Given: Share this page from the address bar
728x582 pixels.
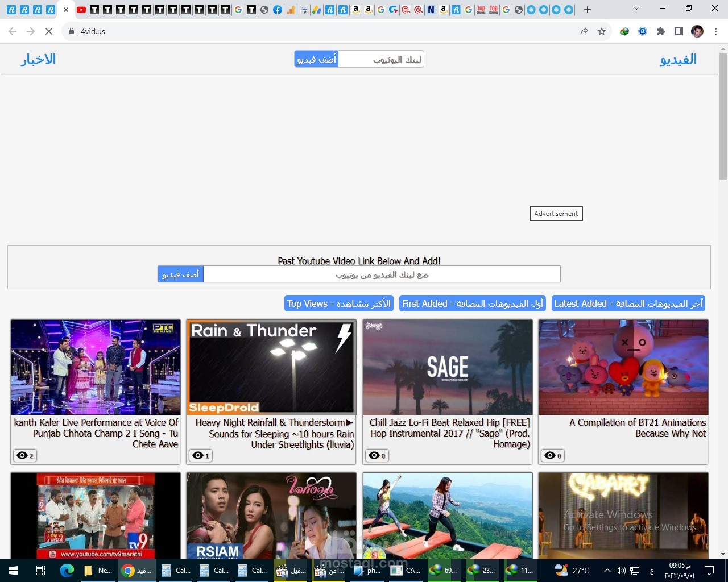Looking at the screenshot, I should pyautogui.click(x=584, y=31).
